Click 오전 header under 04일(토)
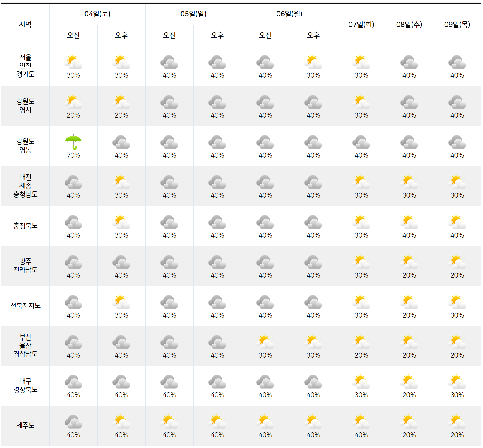The width and height of the screenshot is (483, 448). click(73, 35)
